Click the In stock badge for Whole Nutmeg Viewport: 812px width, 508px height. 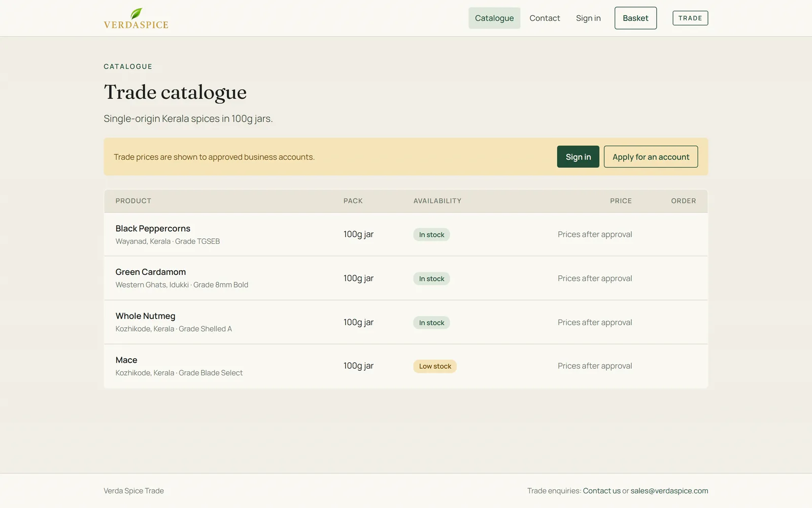click(x=431, y=323)
